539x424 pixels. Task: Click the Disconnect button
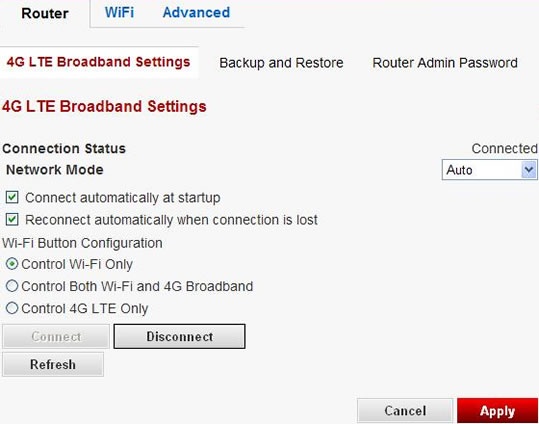coord(179,336)
